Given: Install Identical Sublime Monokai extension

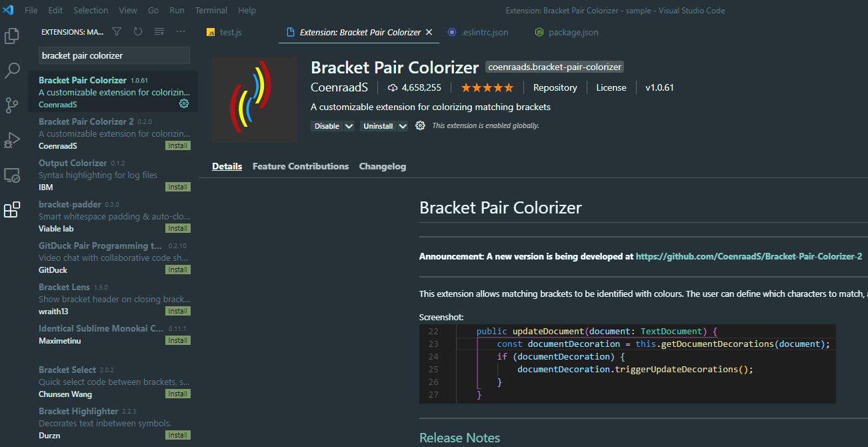Looking at the screenshot, I should [x=178, y=340].
